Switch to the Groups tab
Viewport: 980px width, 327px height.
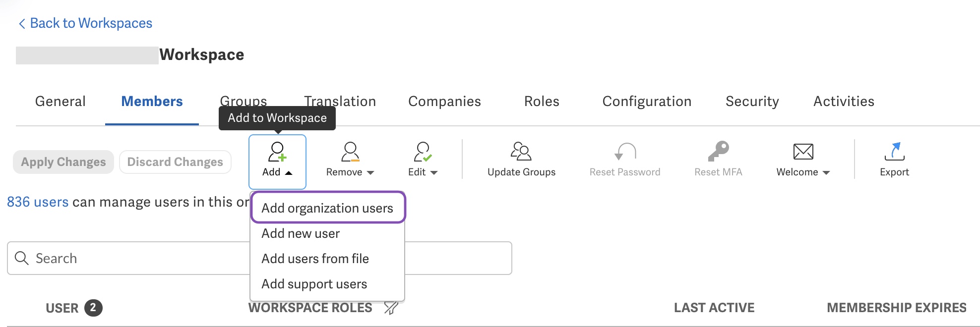point(244,101)
